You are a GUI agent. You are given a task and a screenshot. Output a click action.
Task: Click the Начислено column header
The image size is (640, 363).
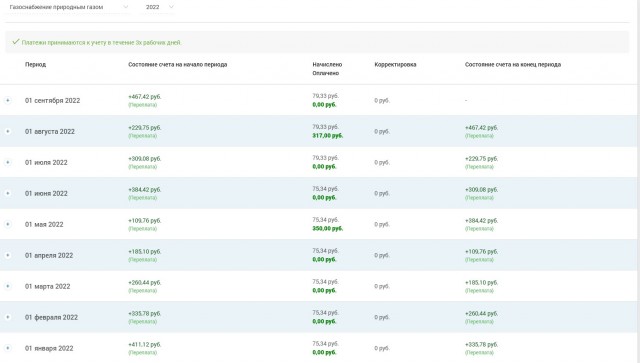(327, 65)
